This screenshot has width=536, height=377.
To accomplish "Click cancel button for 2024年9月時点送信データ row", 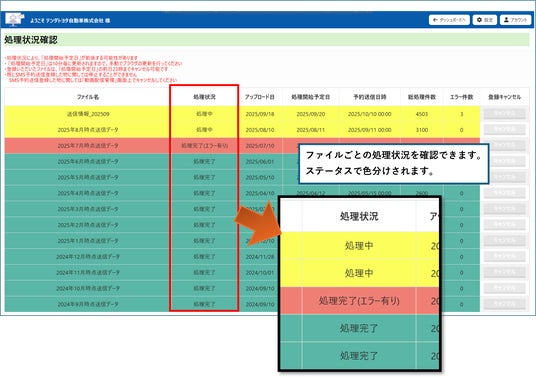I will coord(505,304).
